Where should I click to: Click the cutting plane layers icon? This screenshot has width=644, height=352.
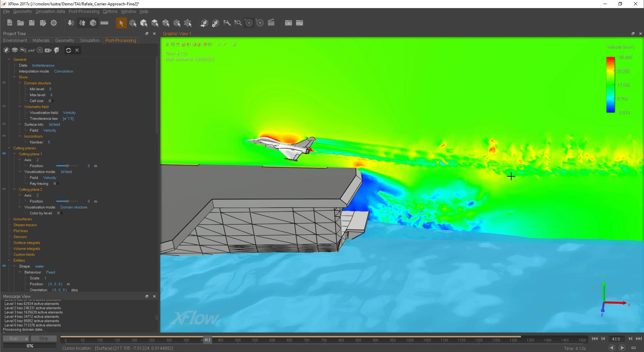pyautogui.click(x=15, y=50)
